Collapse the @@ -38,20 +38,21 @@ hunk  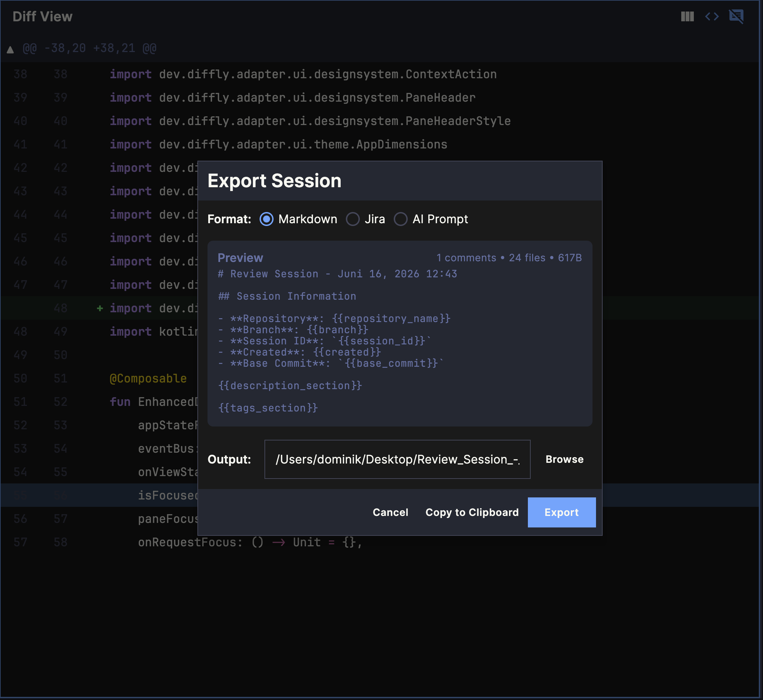(x=10, y=49)
